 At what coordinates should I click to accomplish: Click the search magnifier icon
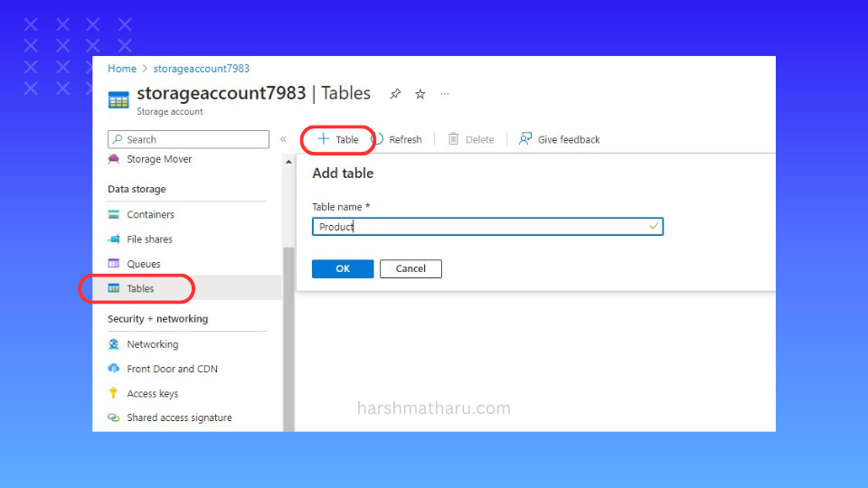click(x=118, y=139)
